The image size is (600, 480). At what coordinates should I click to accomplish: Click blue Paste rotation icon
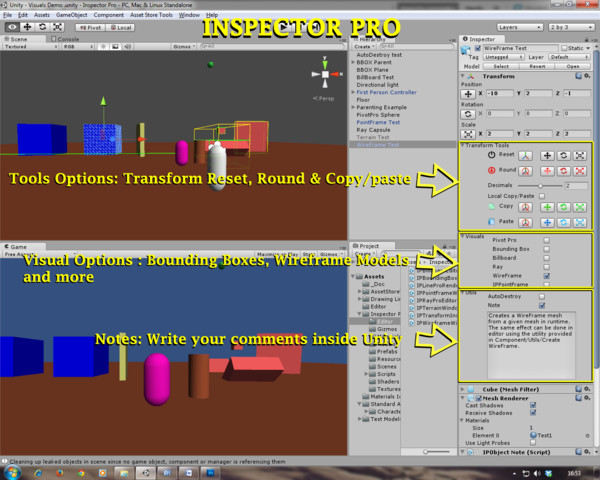coord(563,222)
